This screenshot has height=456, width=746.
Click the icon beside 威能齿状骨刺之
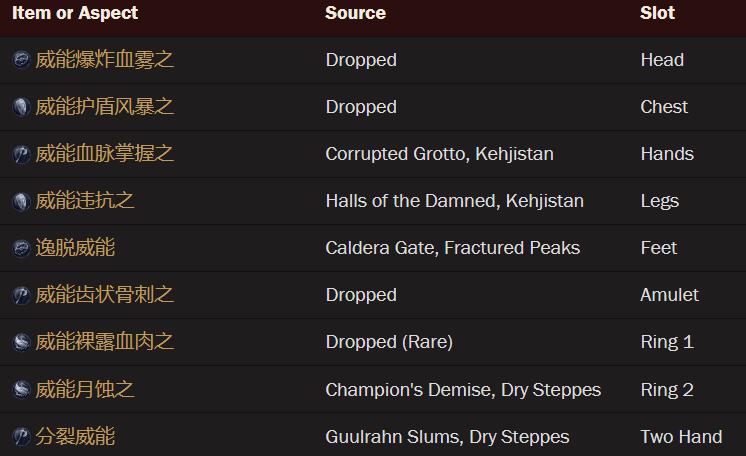click(21, 295)
